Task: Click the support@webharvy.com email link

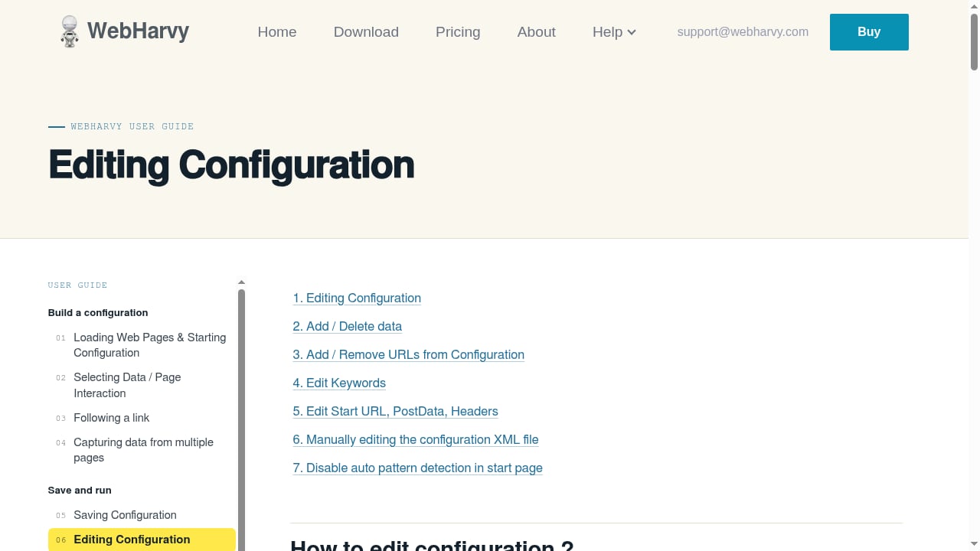Action: [743, 32]
